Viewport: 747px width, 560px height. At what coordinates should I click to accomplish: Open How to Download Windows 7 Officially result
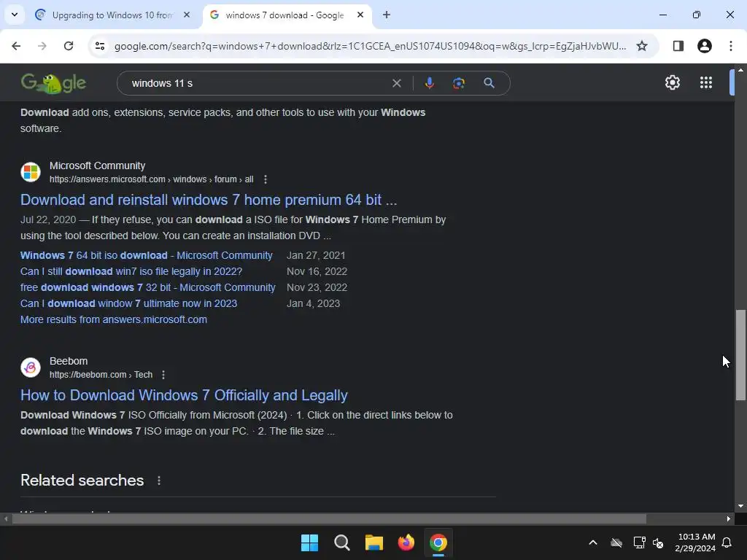(x=184, y=395)
